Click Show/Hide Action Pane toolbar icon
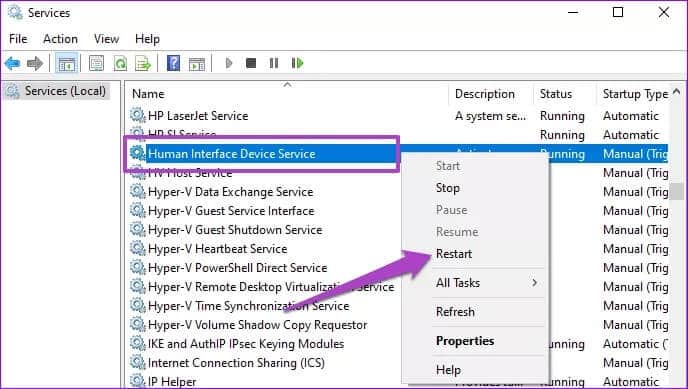 [197, 64]
